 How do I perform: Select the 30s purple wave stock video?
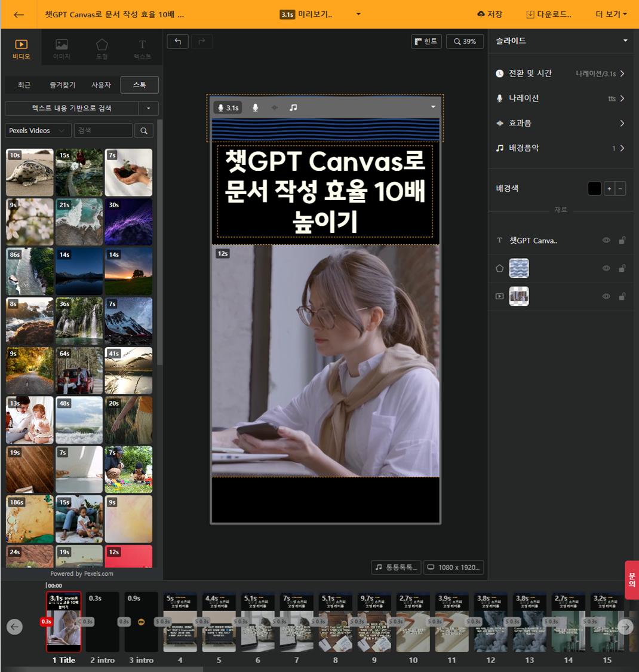128,222
